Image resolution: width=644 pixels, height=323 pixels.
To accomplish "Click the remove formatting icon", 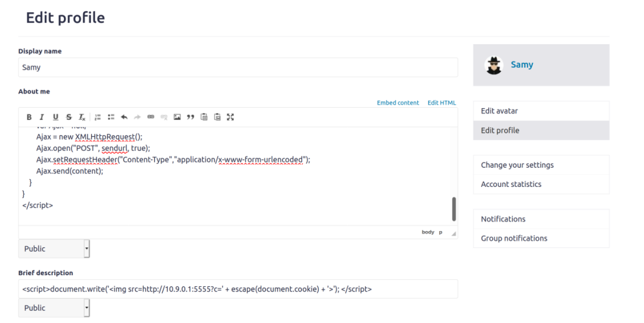I will click(81, 117).
